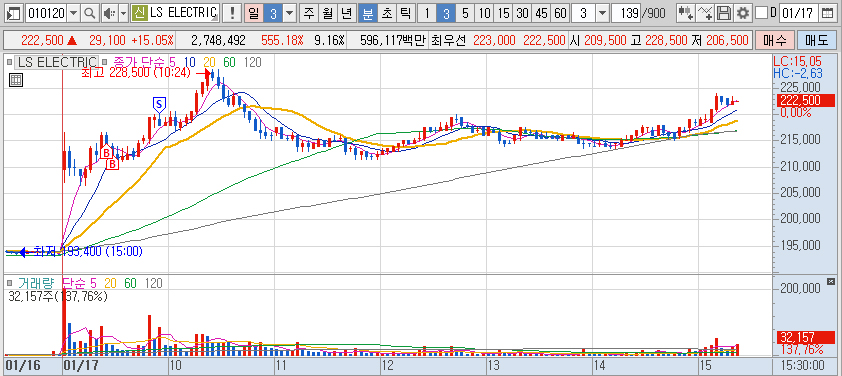This screenshot has height=376, width=842.
Task: Select the second 초 chart mode
Action: click(x=386, y=13)
